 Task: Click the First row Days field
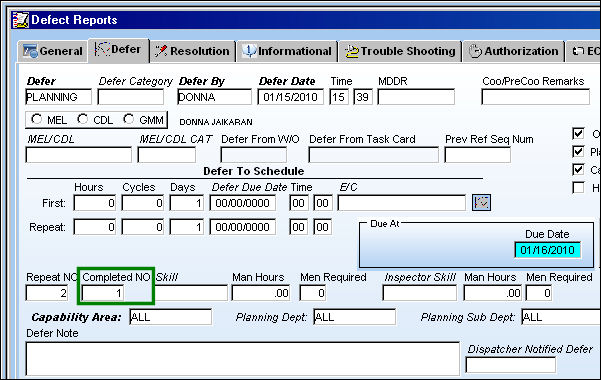click(x=187, y=203)
